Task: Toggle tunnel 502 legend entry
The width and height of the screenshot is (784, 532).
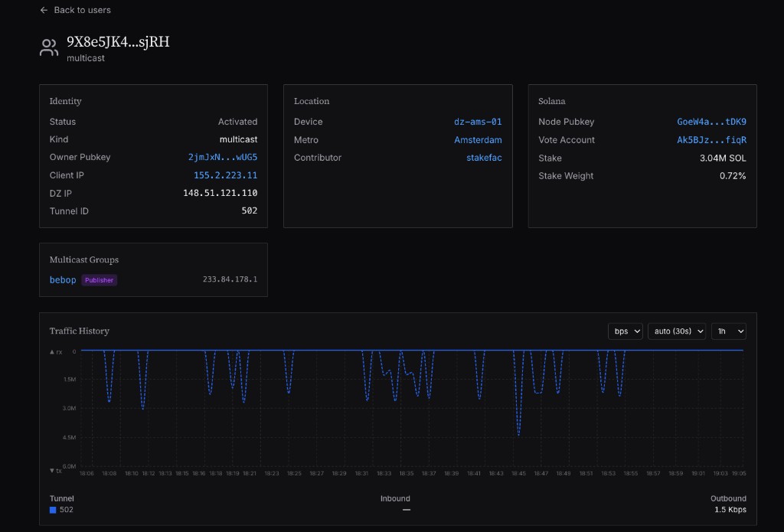Action: [66, 510]
